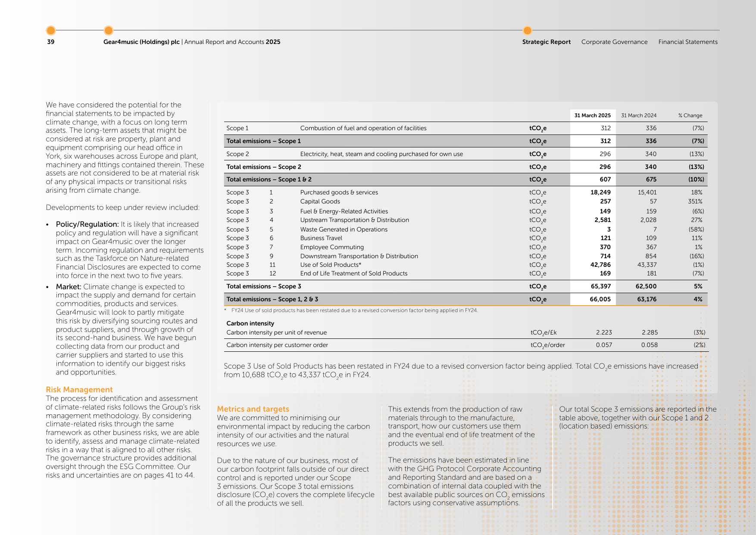Select Business Travel row label
This screenshot has width=756, height=535.
coord(321,238)
